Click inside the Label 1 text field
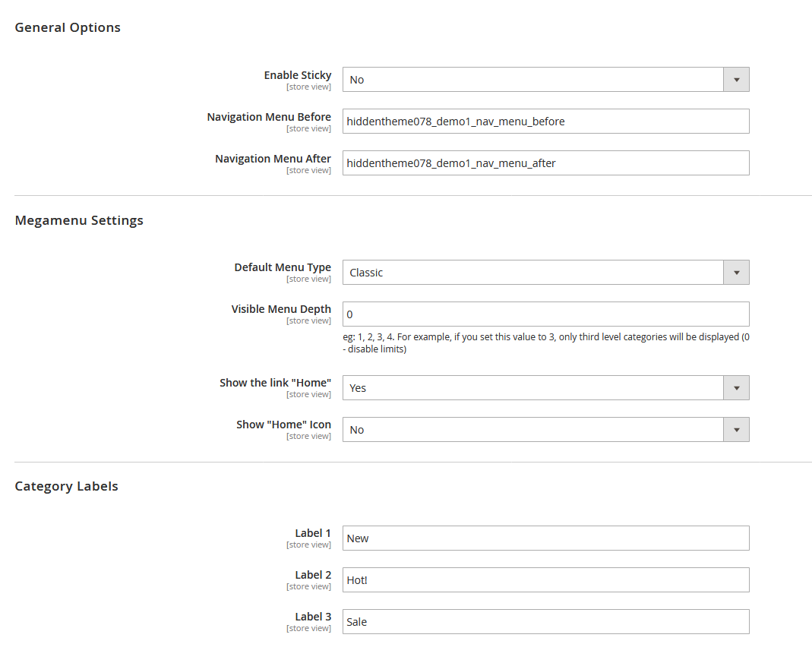The width and height of the screenshot is (812, 663). coord(545,538)
